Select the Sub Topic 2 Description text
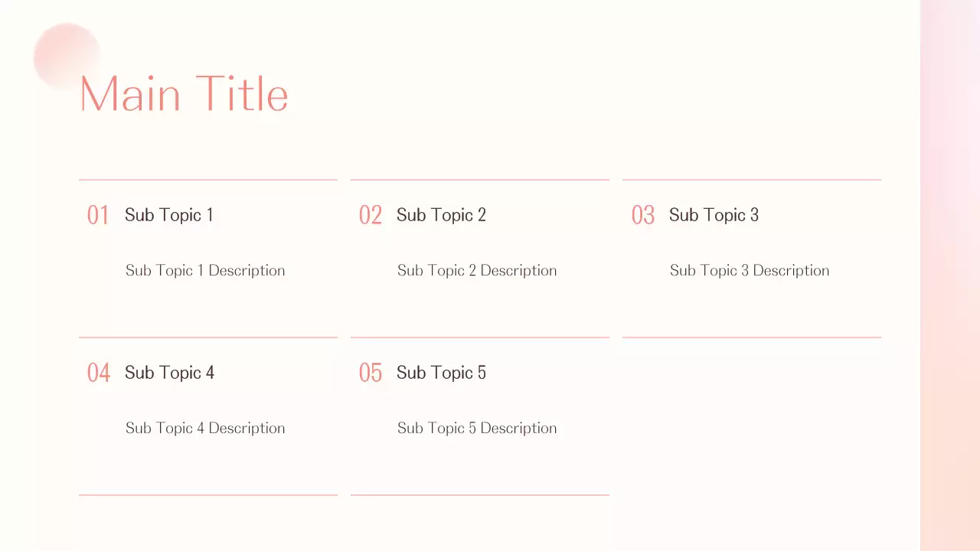980x551 pixels. point(477,270)
